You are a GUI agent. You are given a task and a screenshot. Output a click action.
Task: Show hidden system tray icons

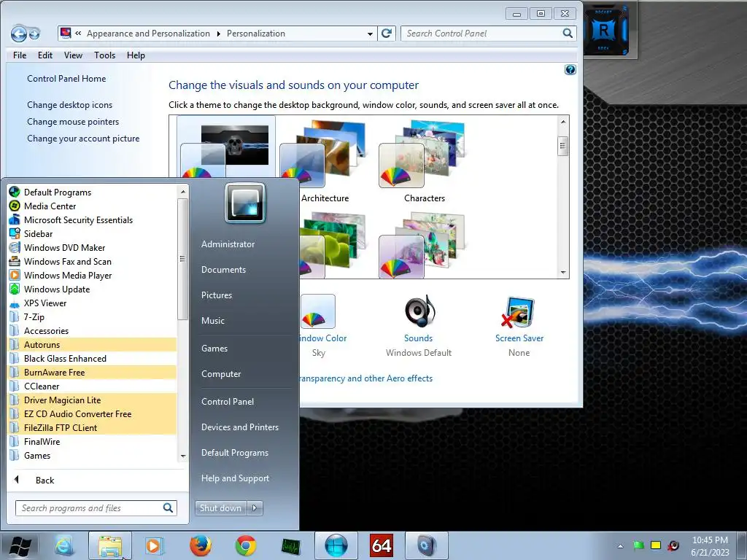(x=620, y=545)
